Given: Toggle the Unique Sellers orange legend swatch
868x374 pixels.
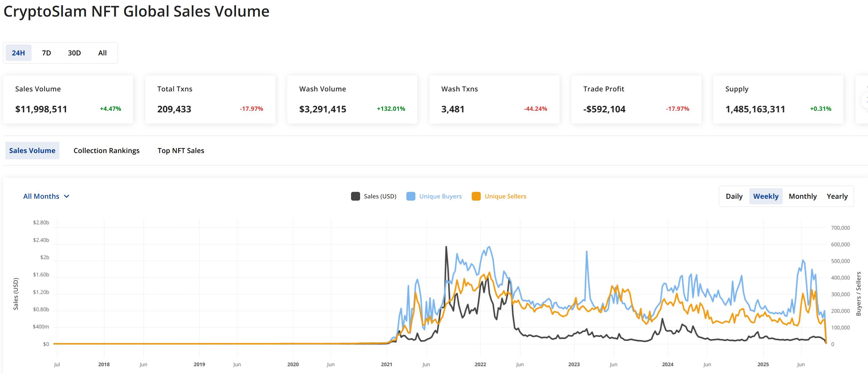Looking at the screenshot, I should (x=476, y=196).
